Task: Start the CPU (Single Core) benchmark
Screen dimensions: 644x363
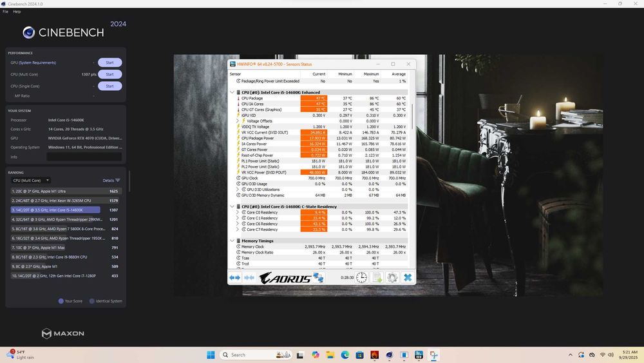Action: (109, 86)
